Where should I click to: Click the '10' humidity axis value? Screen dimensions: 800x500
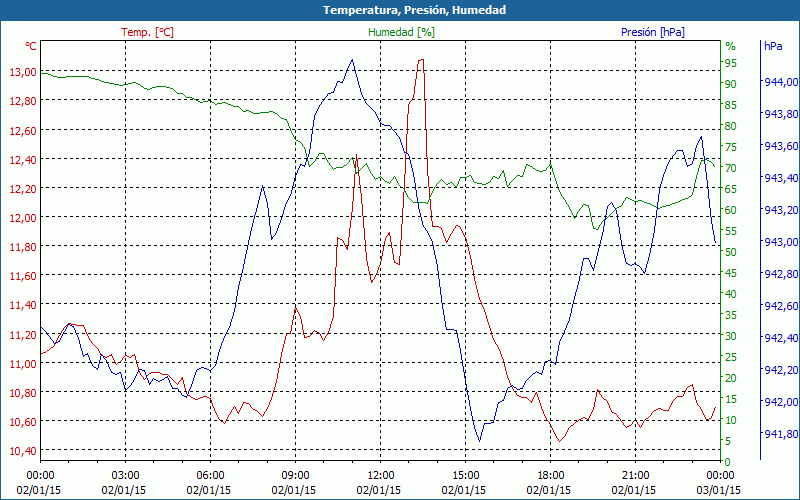[731, 420]
